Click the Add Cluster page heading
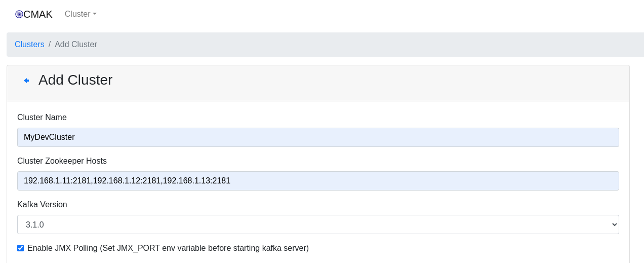 (x=75, y=80)
